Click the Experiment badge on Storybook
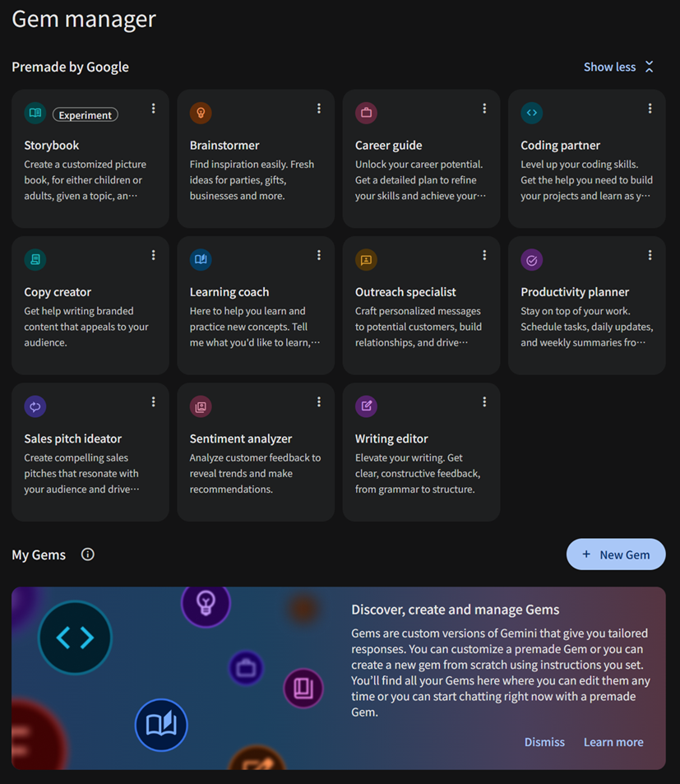 tap(86, 115)
